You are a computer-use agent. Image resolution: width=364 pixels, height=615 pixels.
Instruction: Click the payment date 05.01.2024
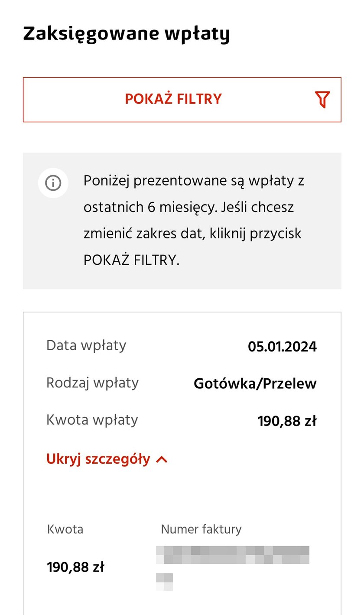[282, 346]
